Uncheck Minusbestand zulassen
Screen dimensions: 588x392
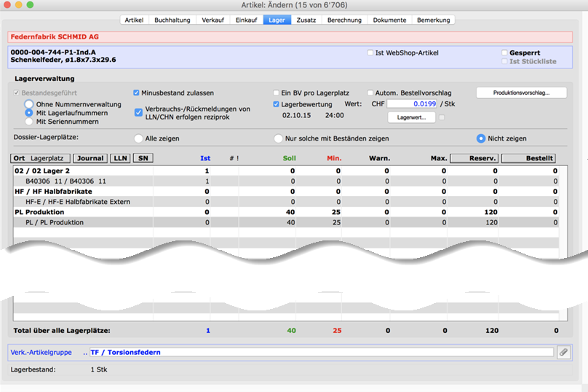(136, 93)
